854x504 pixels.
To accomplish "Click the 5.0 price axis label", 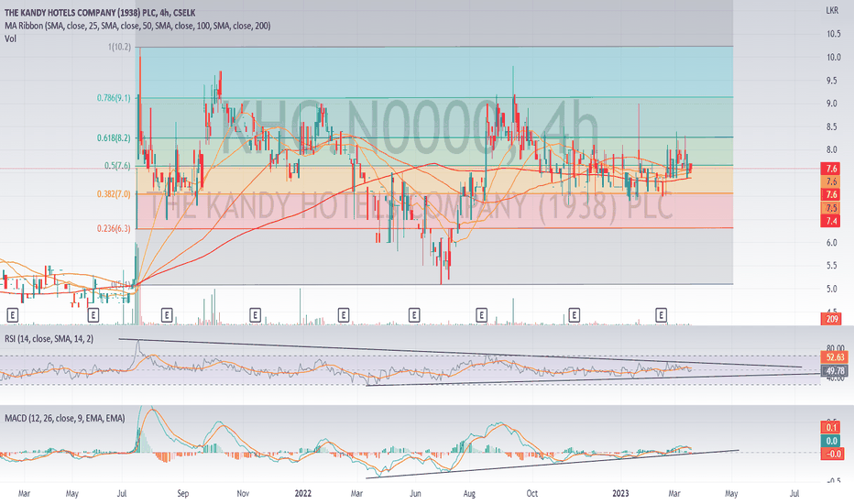I will pyautogui.click(x=832, y=289).
